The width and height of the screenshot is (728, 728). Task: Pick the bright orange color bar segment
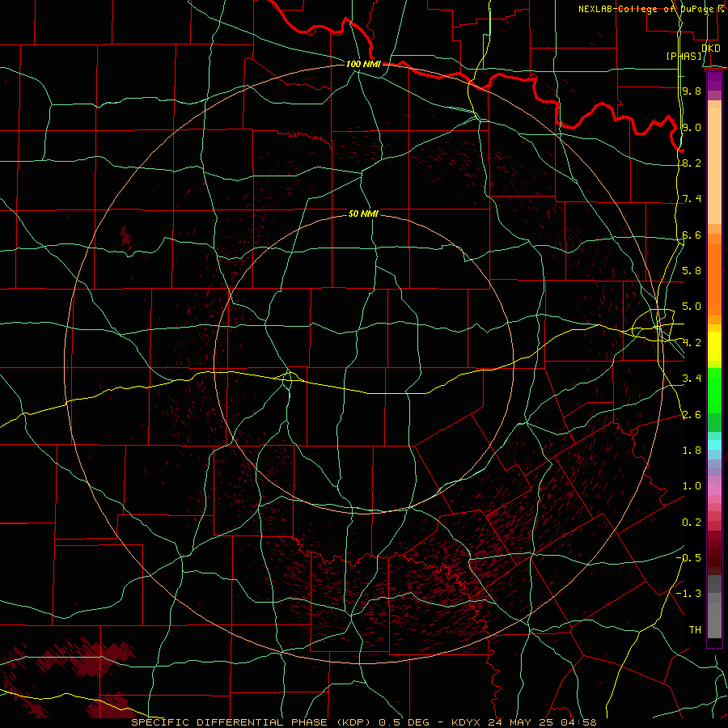[714, 278]
